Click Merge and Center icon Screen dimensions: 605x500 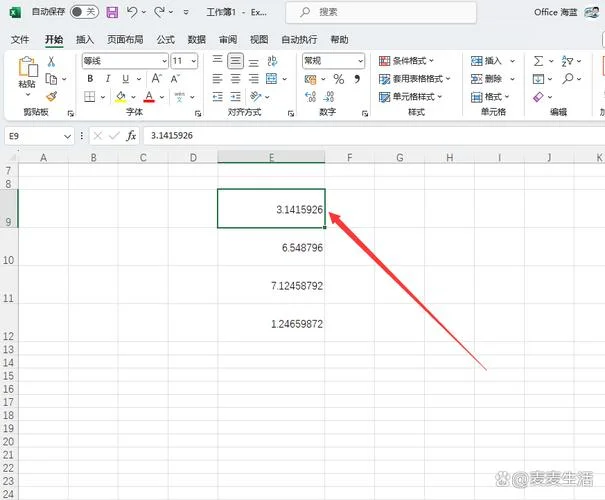coord(272,79)
